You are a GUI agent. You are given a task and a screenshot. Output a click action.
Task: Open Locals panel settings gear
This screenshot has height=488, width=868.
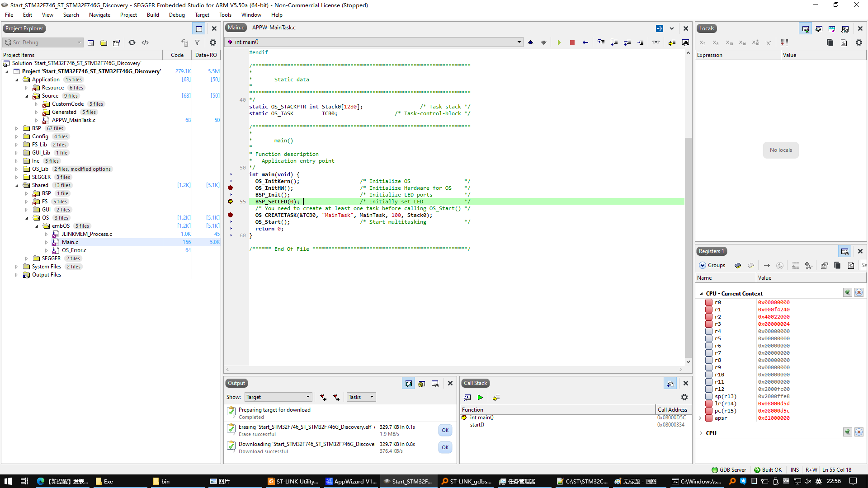pyautogui.click(x=859, y=42)
